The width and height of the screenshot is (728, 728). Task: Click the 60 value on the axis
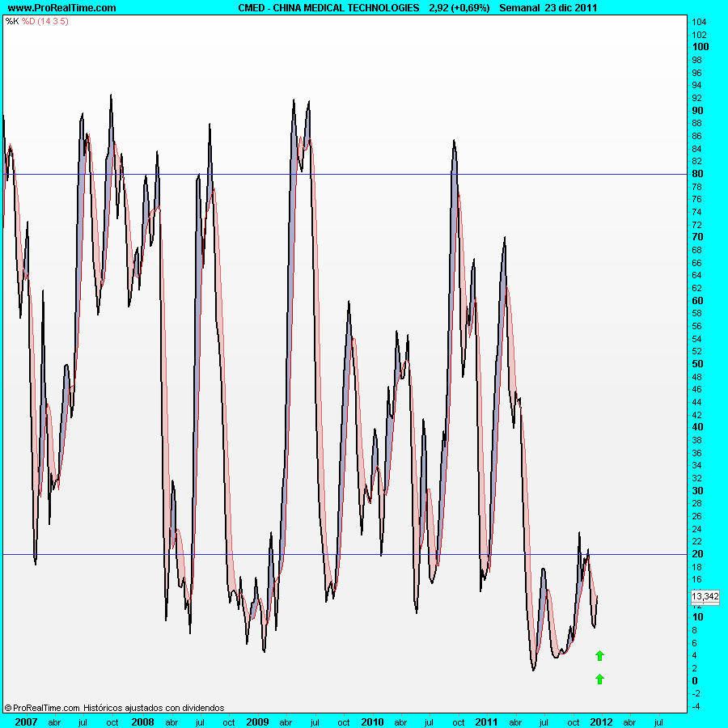click(697, 300)
